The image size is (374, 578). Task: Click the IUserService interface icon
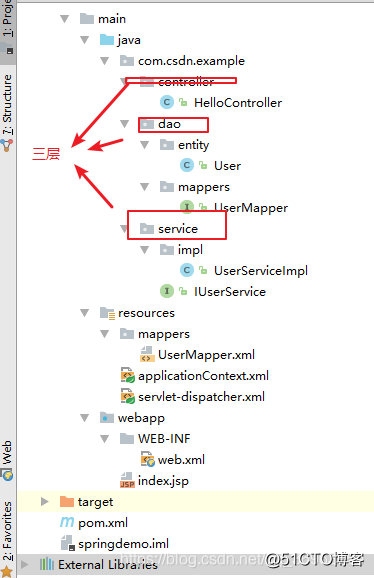tap(167, 291)
